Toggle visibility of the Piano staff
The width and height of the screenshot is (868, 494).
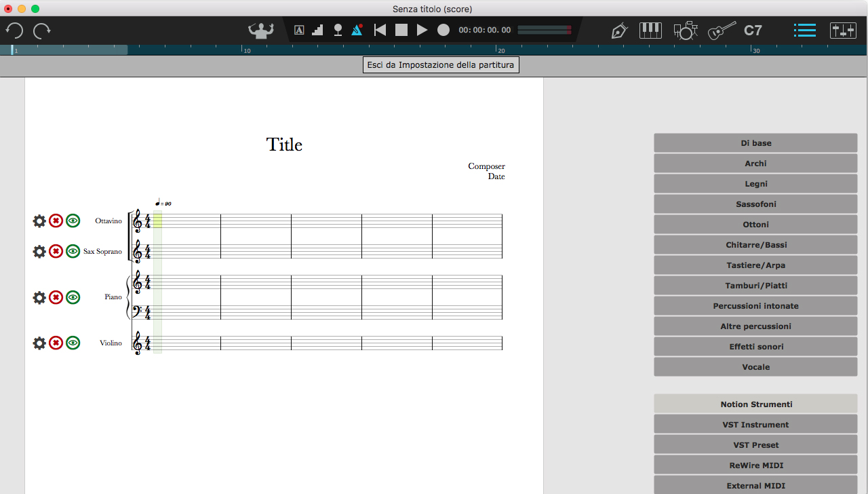click(x=73, y=297)
